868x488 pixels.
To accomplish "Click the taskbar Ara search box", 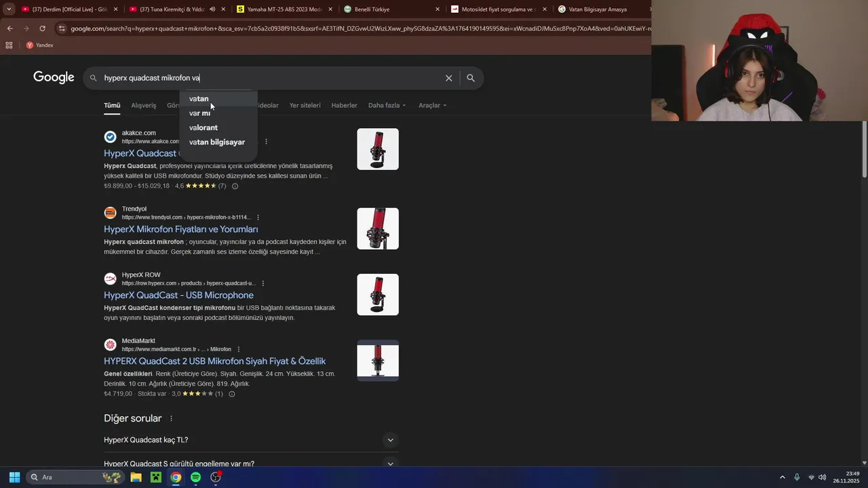I will point(75,477).
